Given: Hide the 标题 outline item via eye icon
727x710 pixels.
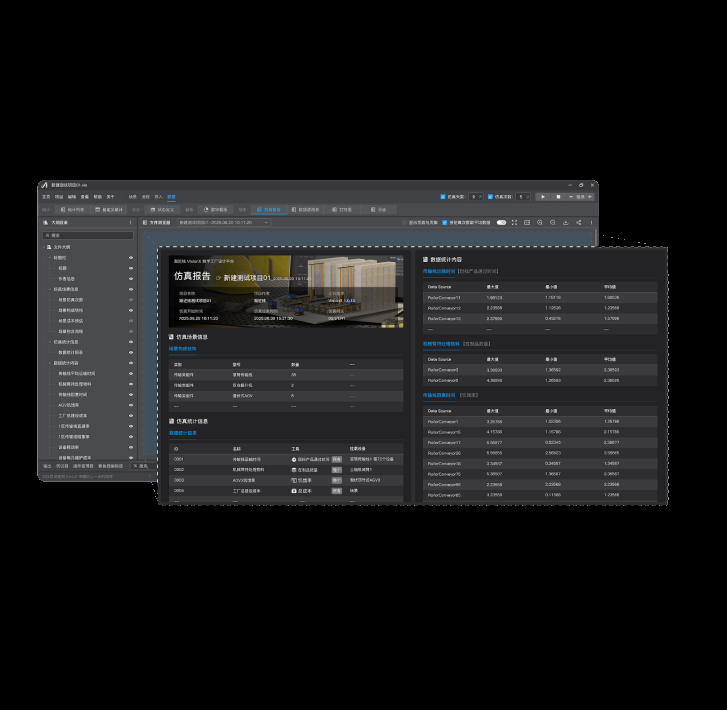Looking at the screenshot, I should (x=131, y=268).
